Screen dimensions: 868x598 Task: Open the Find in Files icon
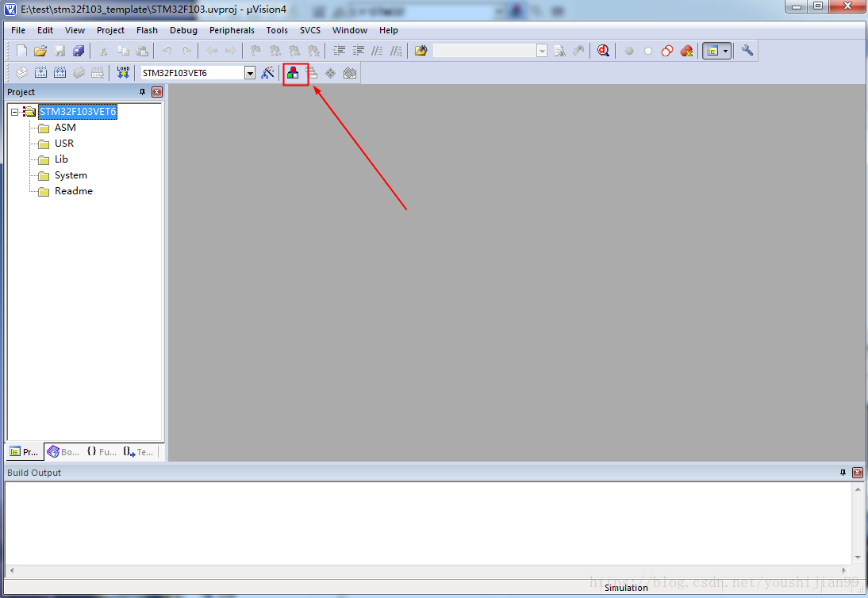421,51
